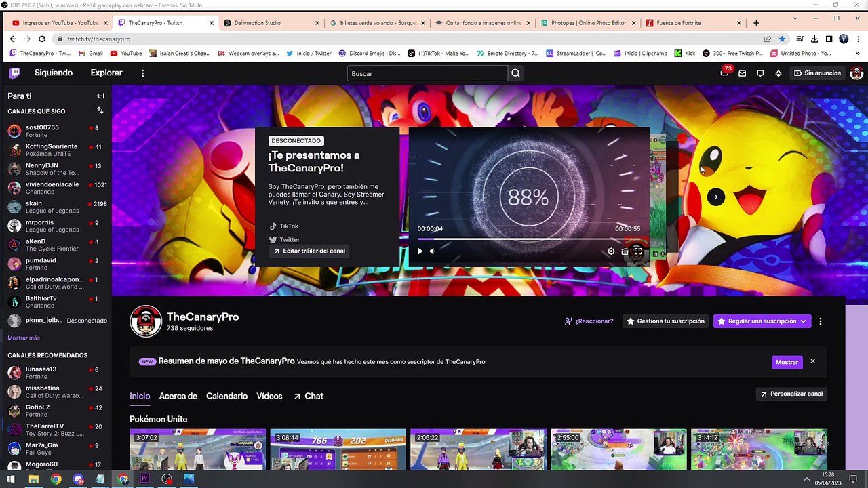Select the Inicio channel tab
868x488 pixels.
(140, 396)
